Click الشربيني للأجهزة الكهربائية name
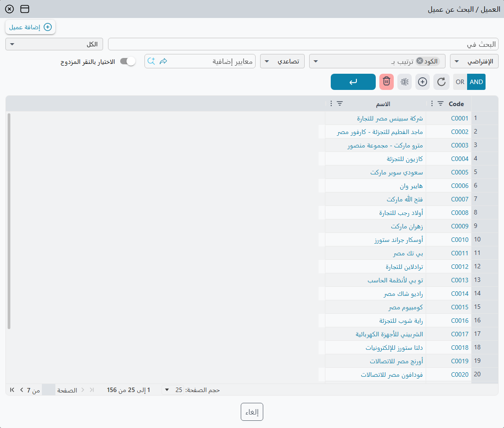The image size is (504, 428). click(x=389, y=334)
